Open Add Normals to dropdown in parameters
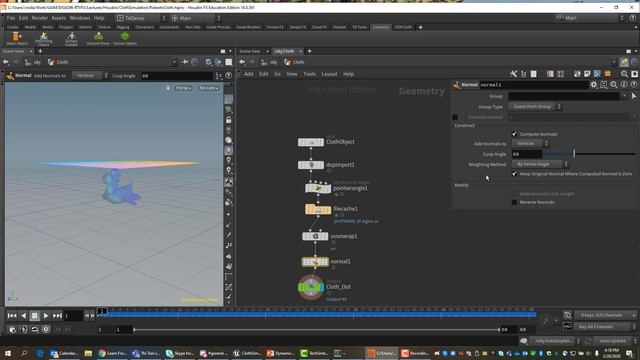The height and width of the screenshot is (360, 640). coord(530,144)
